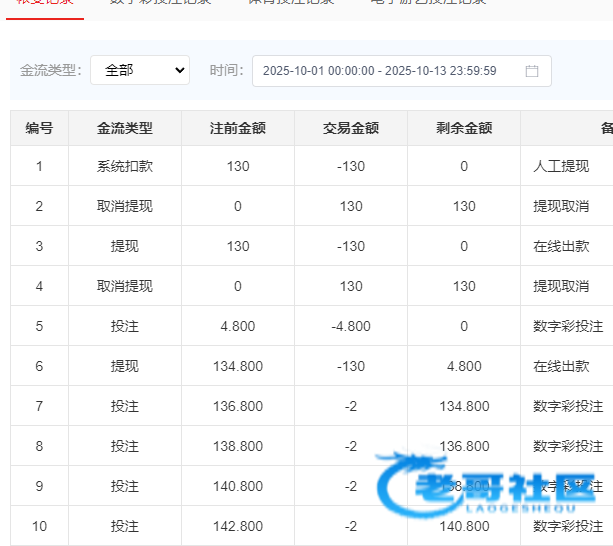Click 在线出款 remark in row 3
613x546 pixels.
click(x=561, y=246)
